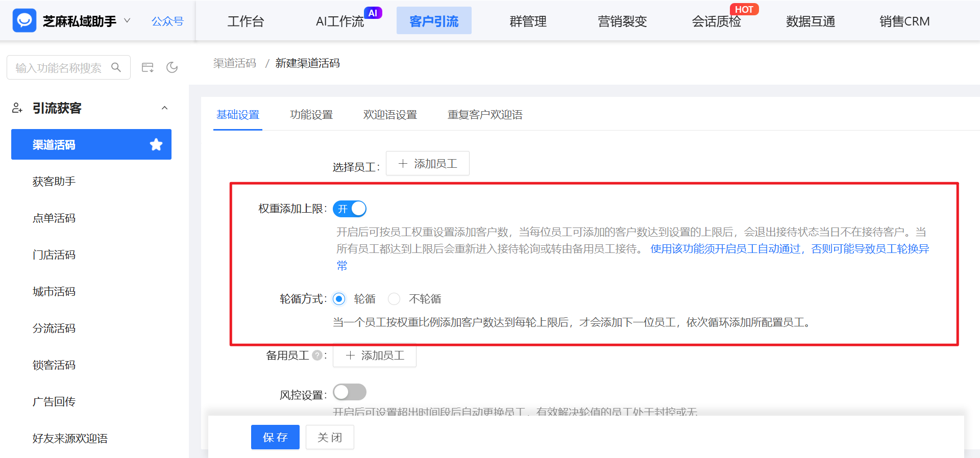980x458 pixels.
Task: Open 好友来源欢迎语 in the sidebar
Action: coord(70,439)
